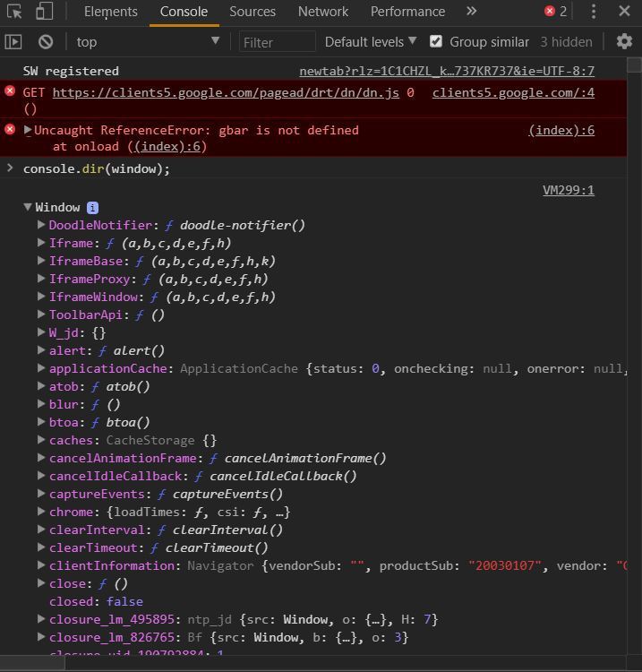The height and width of the screenshot is (672, 642).
Task: Click the SW registered log message
Action: [71, 71]
